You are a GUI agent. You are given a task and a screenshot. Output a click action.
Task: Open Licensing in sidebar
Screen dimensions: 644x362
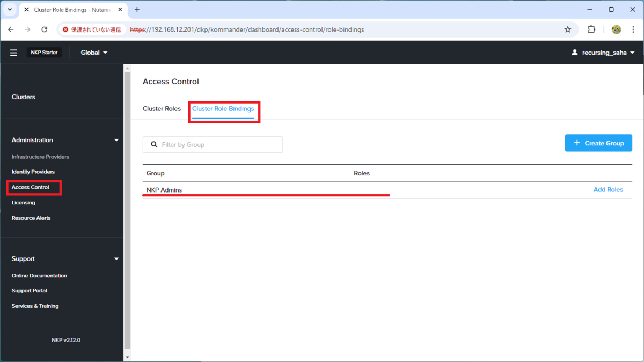24,203
